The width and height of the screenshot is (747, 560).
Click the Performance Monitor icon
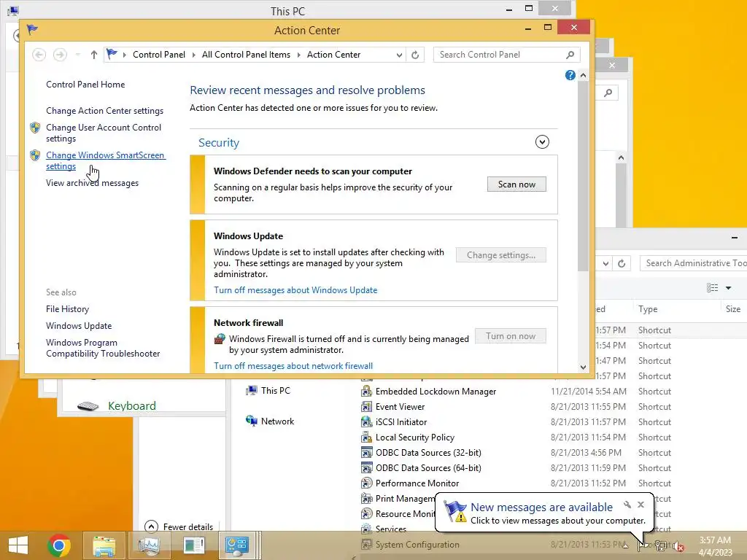[366, 483]
